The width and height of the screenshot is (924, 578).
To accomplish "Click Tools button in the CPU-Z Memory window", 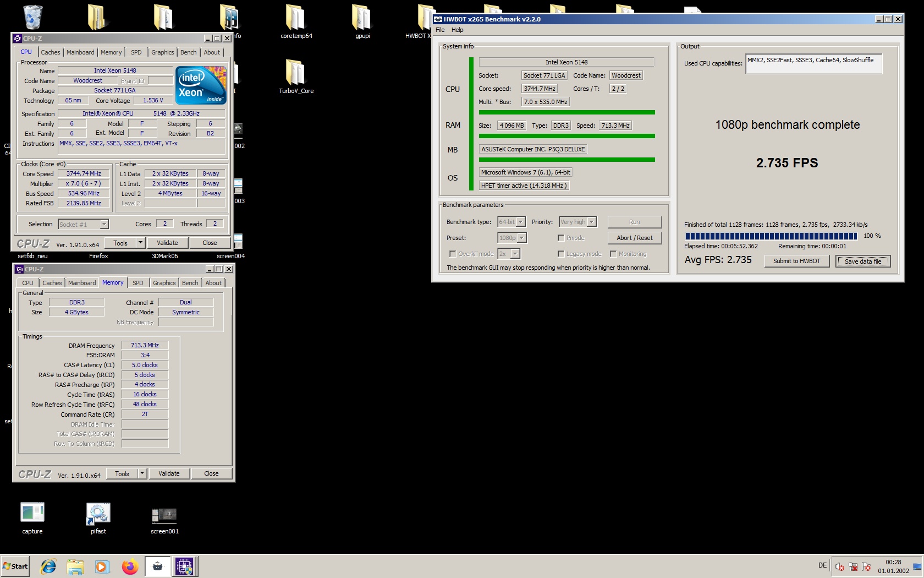I will 122,473.
